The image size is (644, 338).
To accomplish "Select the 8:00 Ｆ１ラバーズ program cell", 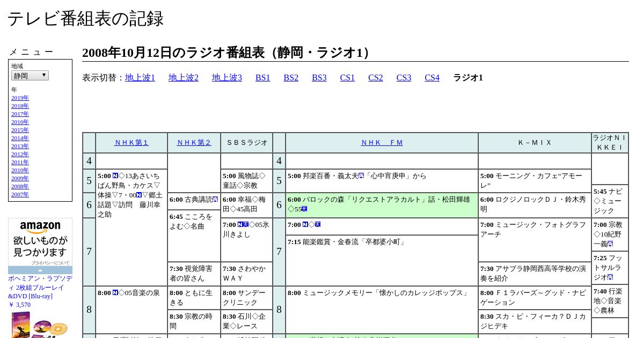I will (x=535, y=298).
